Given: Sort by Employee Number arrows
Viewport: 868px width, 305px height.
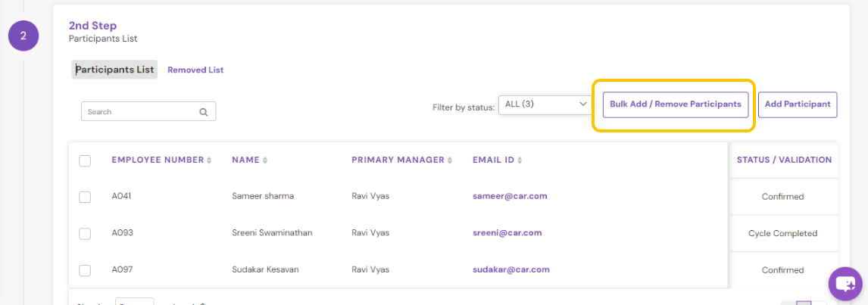Looking at the screenshot, I should (209, 160).
